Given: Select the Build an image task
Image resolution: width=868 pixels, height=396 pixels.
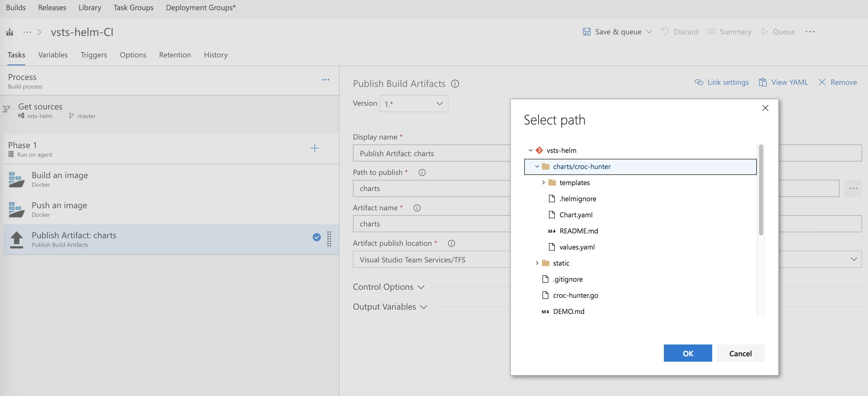Looking at the screenshot, I should 171,179.
